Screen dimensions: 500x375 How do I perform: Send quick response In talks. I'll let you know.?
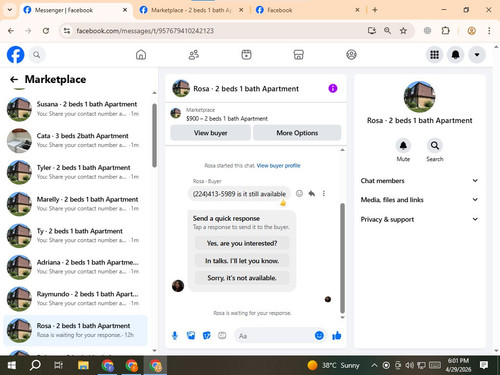242,261
